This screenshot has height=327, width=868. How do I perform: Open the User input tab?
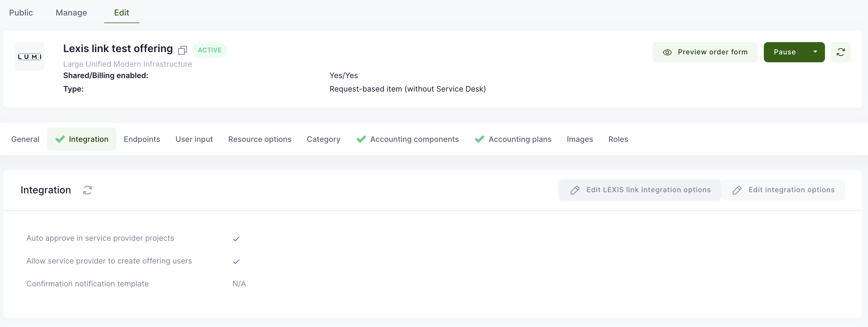pos(194,139)
